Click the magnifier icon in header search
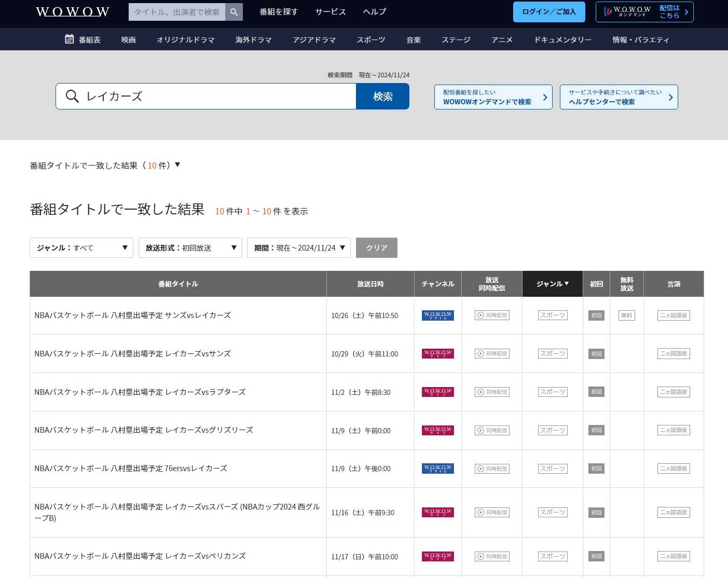 click(x=234, y=12)
